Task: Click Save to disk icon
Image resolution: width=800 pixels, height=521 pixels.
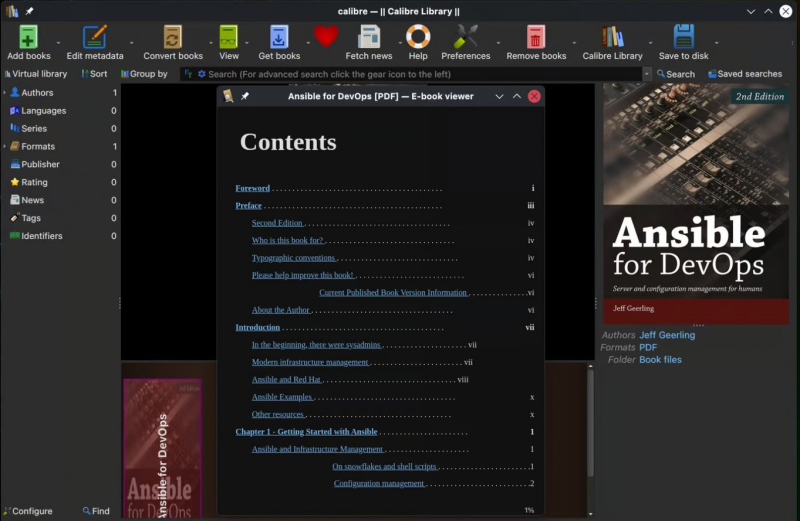Action: click(683, 37)
